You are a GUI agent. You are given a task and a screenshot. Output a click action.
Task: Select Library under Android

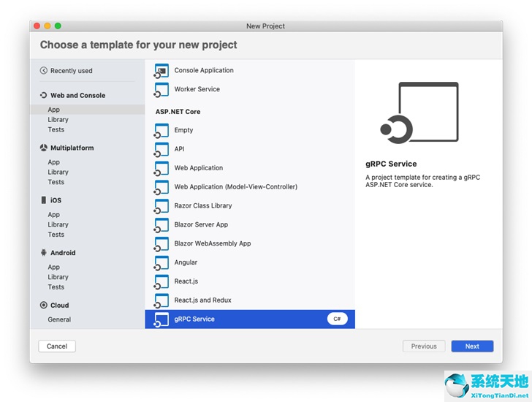[58, 277]
